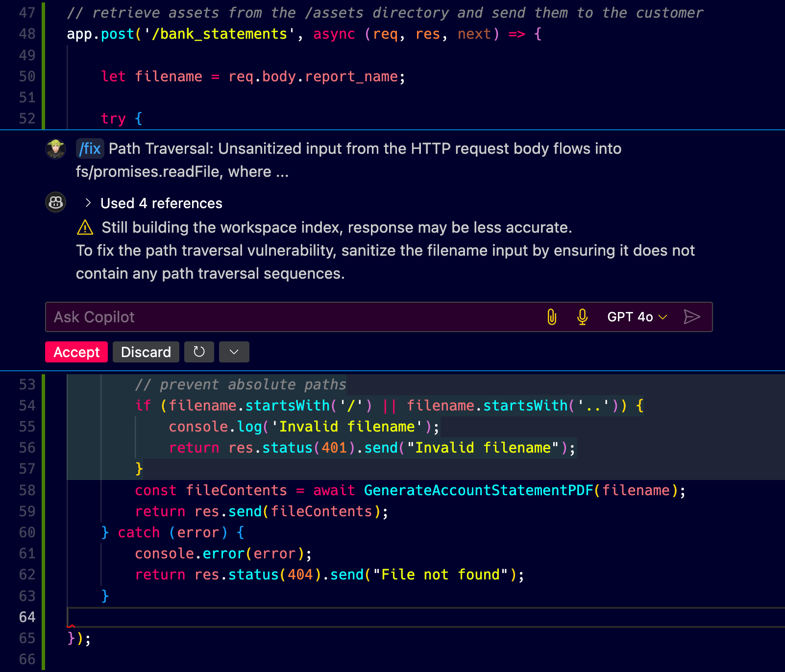This screenshot has height=672, width=785.
Task: Click the "File not found" string
Action: coord(440,575)
